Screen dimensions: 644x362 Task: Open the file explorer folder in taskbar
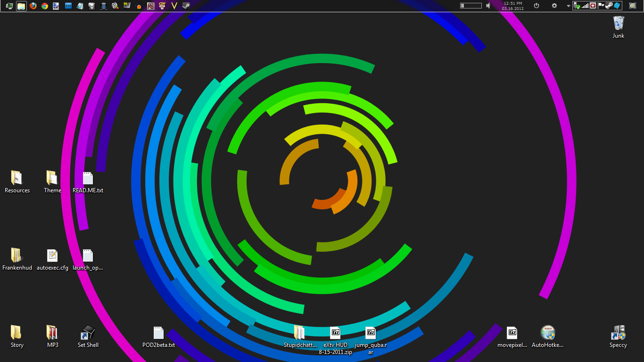pyautogui.click(x=21, y=6)
